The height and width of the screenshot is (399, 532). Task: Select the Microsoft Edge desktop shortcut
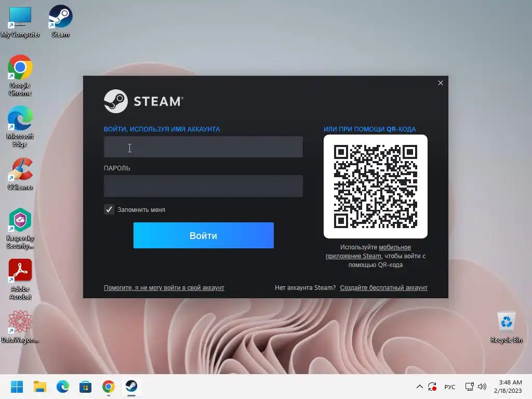click(x=20, y=126)
